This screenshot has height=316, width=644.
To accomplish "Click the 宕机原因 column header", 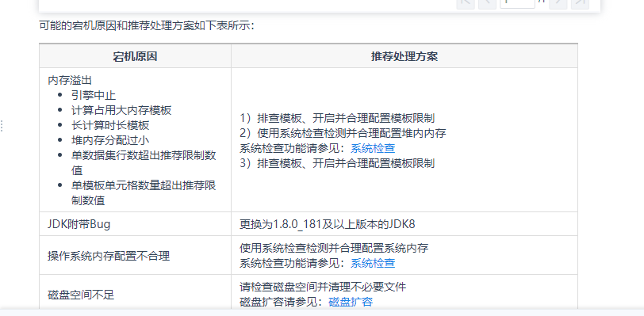I will click(135, 56).
